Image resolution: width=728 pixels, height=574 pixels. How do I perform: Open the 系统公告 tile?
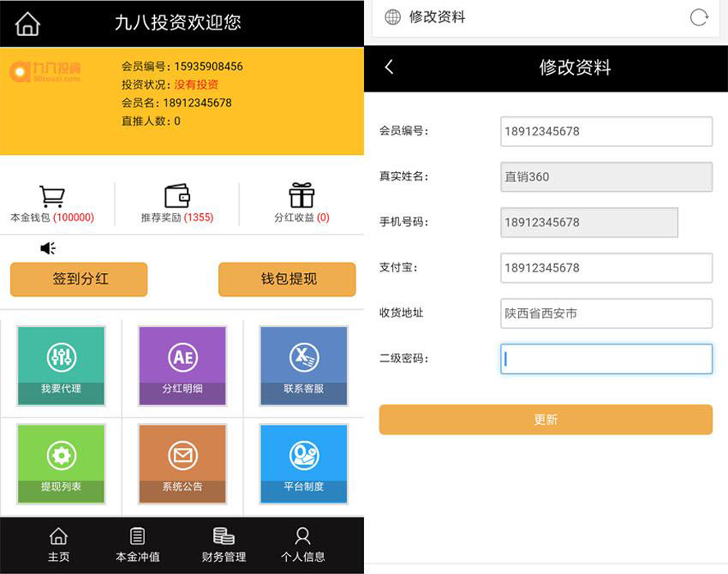(183, 464)
